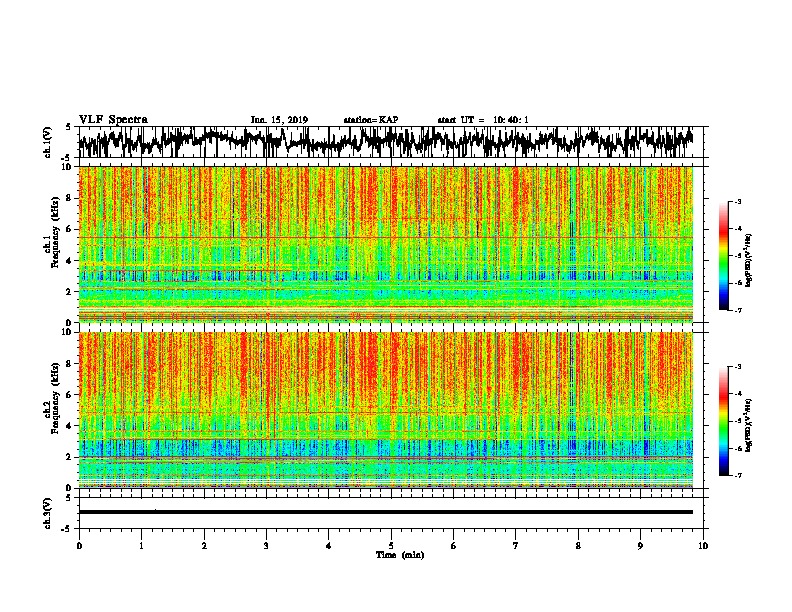
Task: Click the time axis tick label "2"
Action: click(x=204, y=546)
